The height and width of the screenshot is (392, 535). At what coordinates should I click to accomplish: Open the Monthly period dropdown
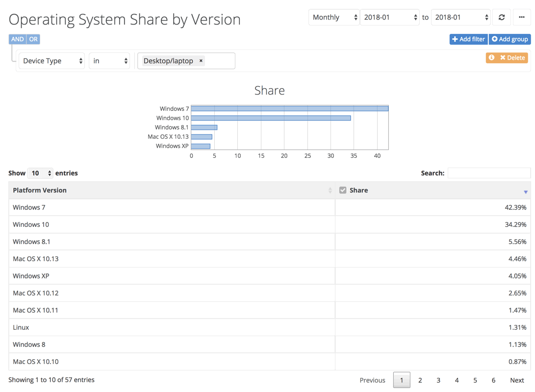334,17
